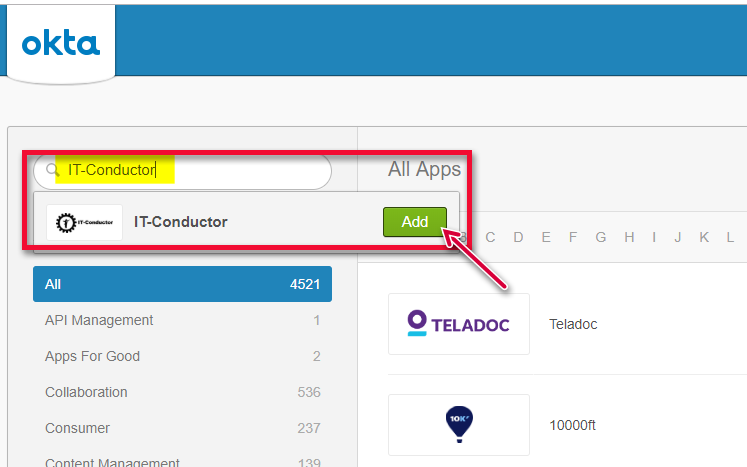747x467 pixels.
Task: Click the Okta logo
Action: tap(61, 43)
